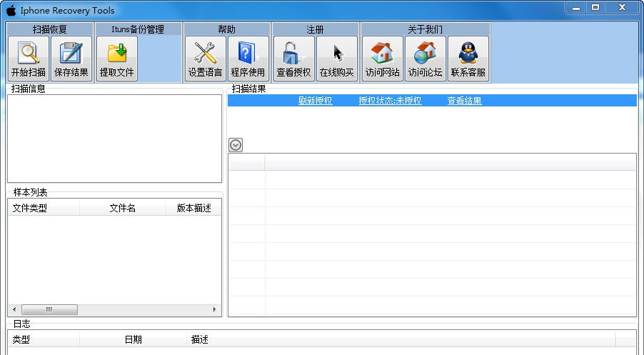Open 设置语言 language settings

coord(206,59)
